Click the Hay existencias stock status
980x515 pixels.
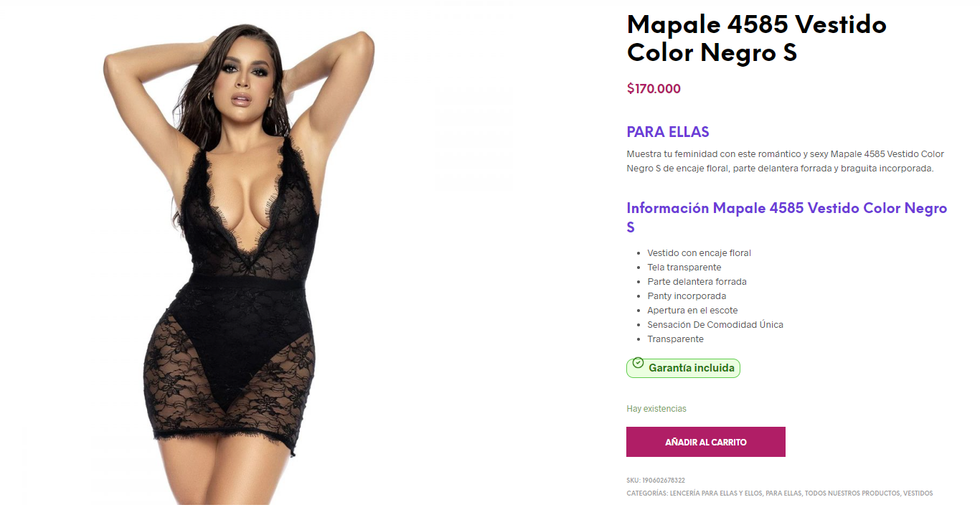point(656,409)
